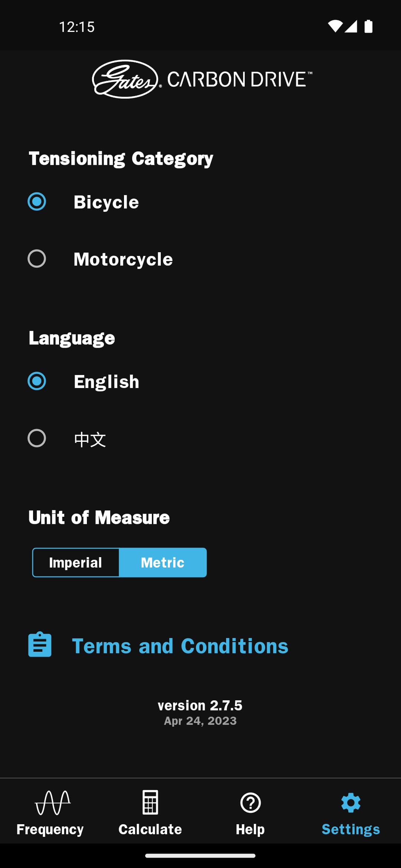Screen dimensions: 401x868
Task: Select Imperial unit of measure
Action: pyautogui.click(x=75, y=562)
